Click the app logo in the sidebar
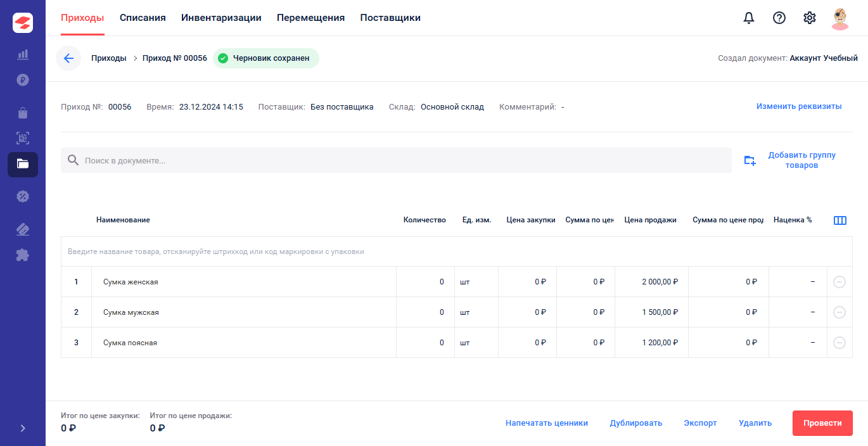This screenshot has width=868, height=446. click(x=23, y=23)
